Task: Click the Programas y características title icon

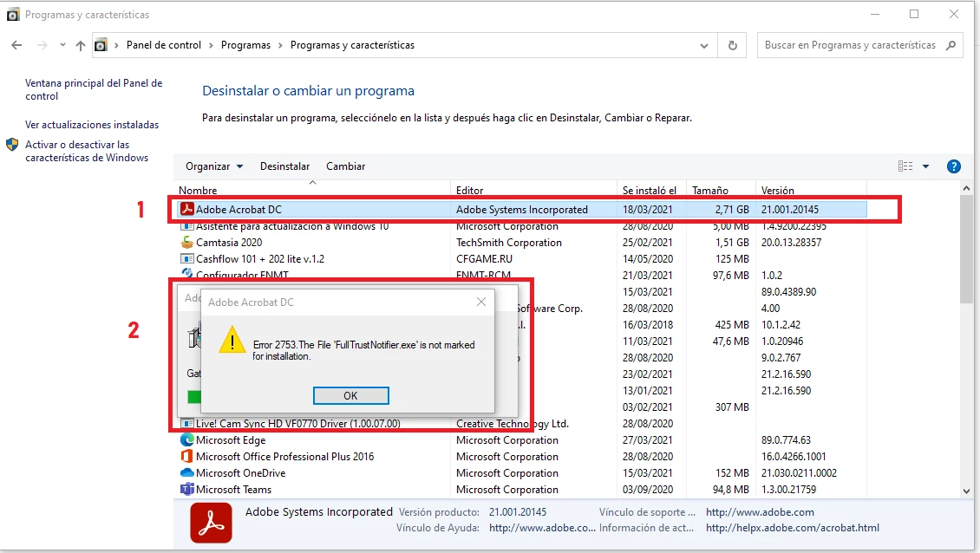Action: click(13, 15)
